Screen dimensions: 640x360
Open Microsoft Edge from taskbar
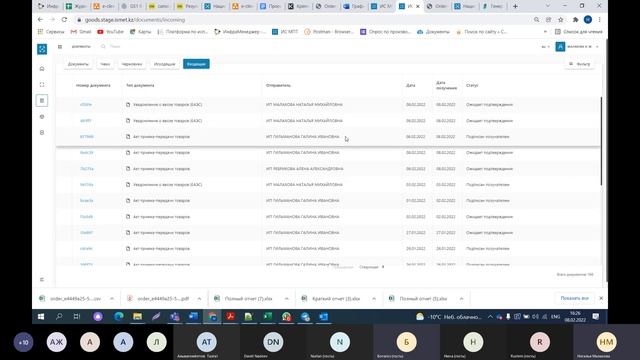[x=119, y=316]
